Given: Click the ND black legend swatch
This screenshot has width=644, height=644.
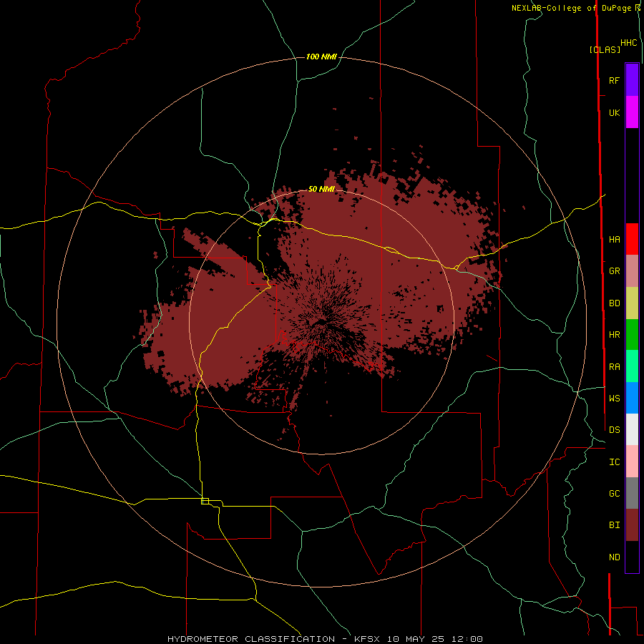Looking at the screenshot, I should click(632, 557).
